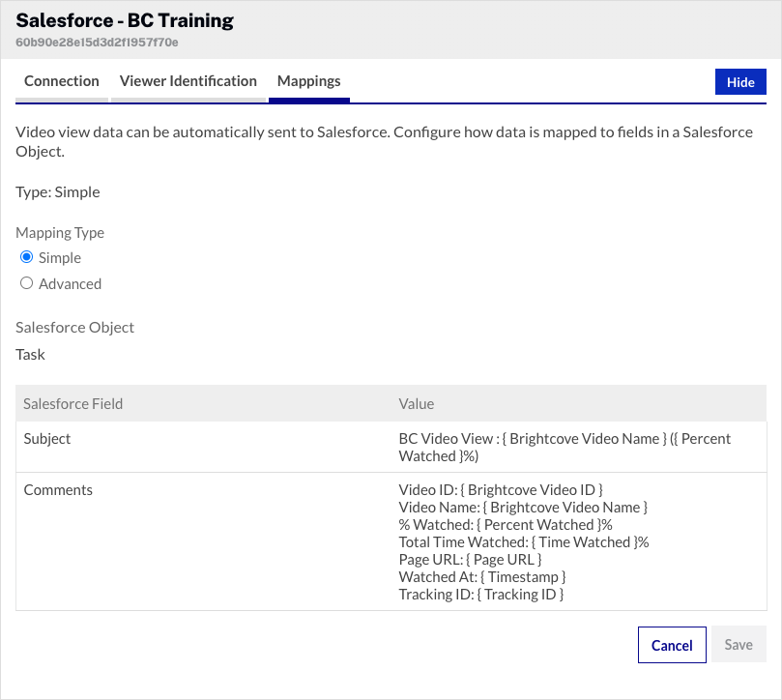The height and width of the screenshot is (700, 782).
Task: Click the Save button
Action: point(738,645)
